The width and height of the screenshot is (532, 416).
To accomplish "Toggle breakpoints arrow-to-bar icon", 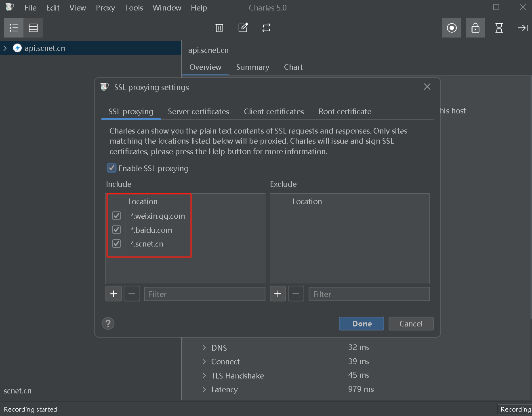I will pos(523,28).
